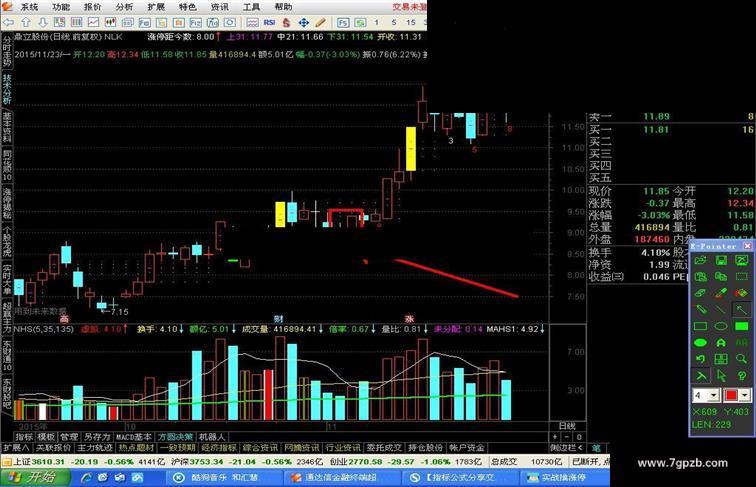756x487 pixels.
Task: Select the MACD基本 tab
Action: tap(134, 437)
